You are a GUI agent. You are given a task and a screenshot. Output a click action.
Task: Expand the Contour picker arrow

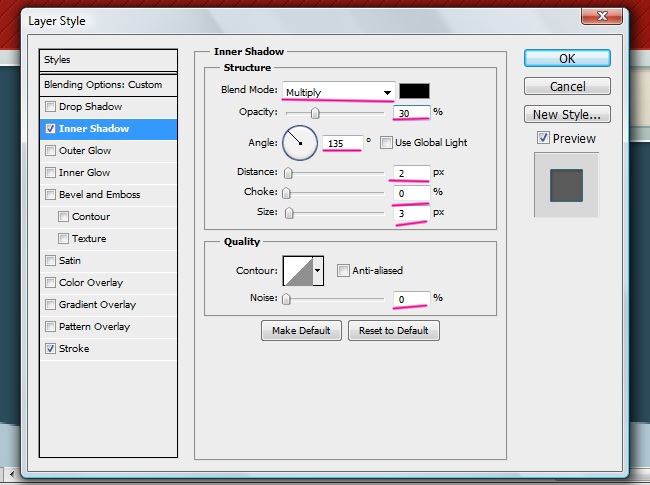pyautogui.click(x=319, y=270)
